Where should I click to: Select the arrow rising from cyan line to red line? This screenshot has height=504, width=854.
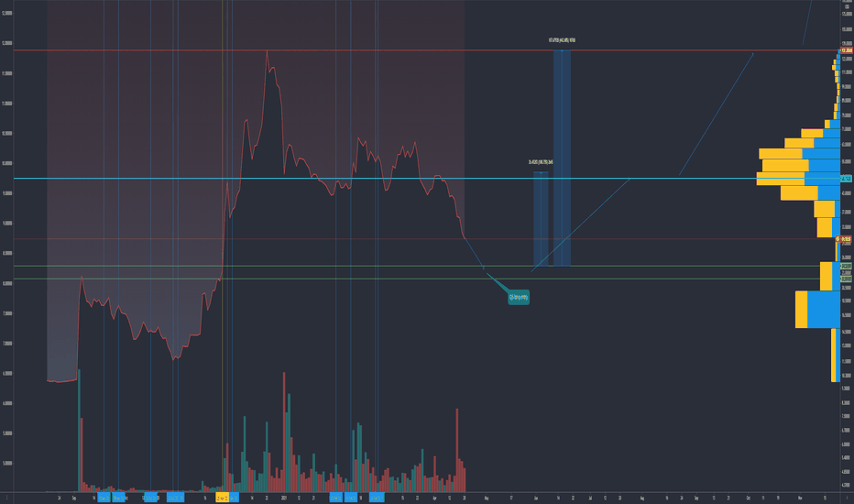(717, 114)
